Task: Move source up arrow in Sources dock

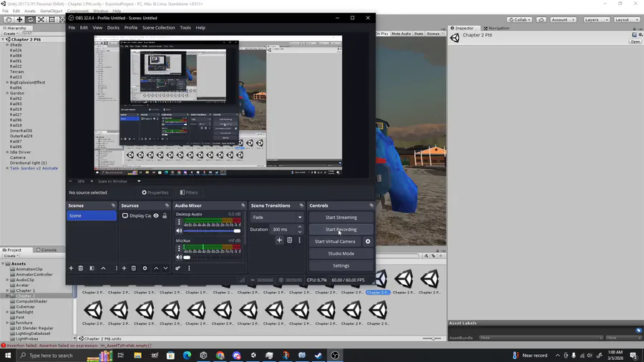Action: [x=156, y=268]
